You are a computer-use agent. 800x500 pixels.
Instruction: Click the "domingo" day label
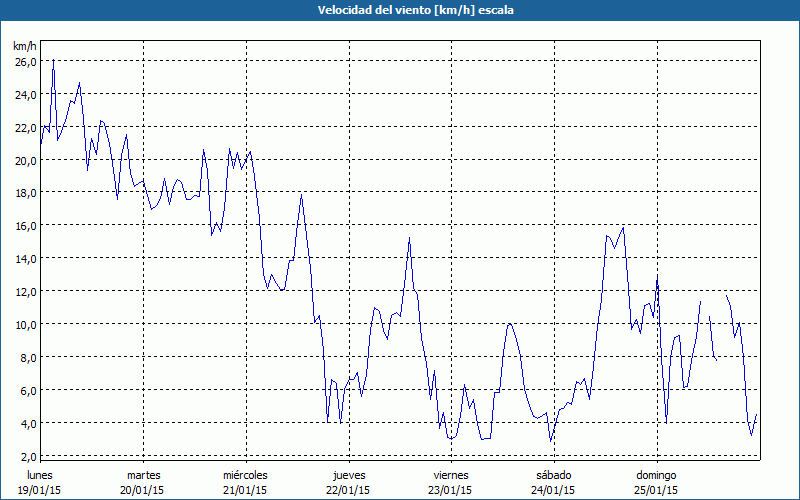pyautogui.click(x=655, y=475)
